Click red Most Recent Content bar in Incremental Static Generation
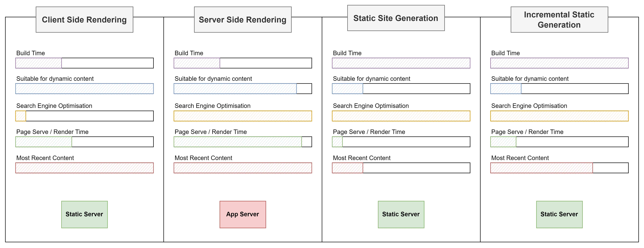The width and height of the screenshot is (644, 248). 541,168
